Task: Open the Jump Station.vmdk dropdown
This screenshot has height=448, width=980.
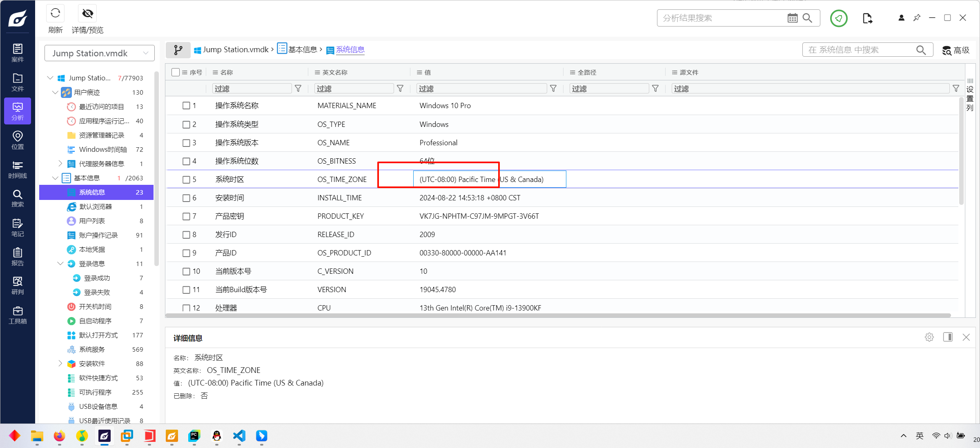Action: click(x=99, y=53)
